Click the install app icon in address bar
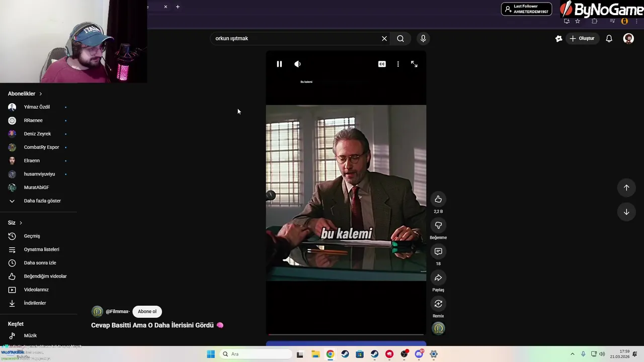The height and width of the screenshot is (362, 644). [x=567, y=21]
